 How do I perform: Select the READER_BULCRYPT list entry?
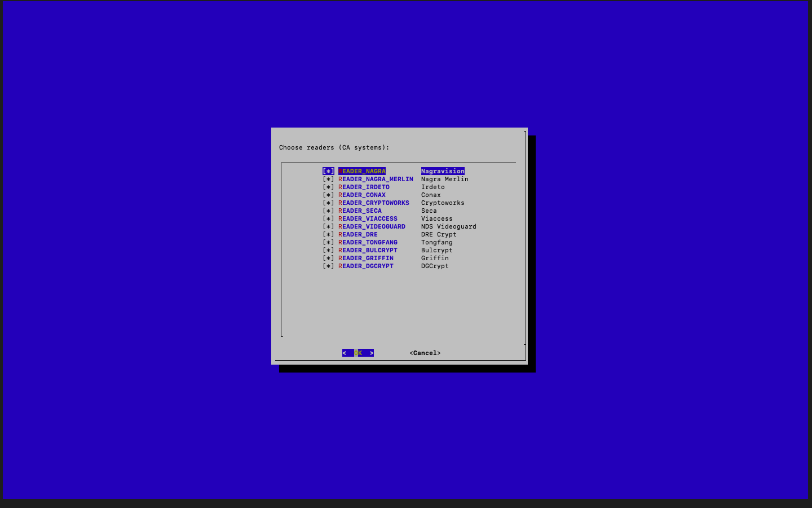click(x=368, y=250)
